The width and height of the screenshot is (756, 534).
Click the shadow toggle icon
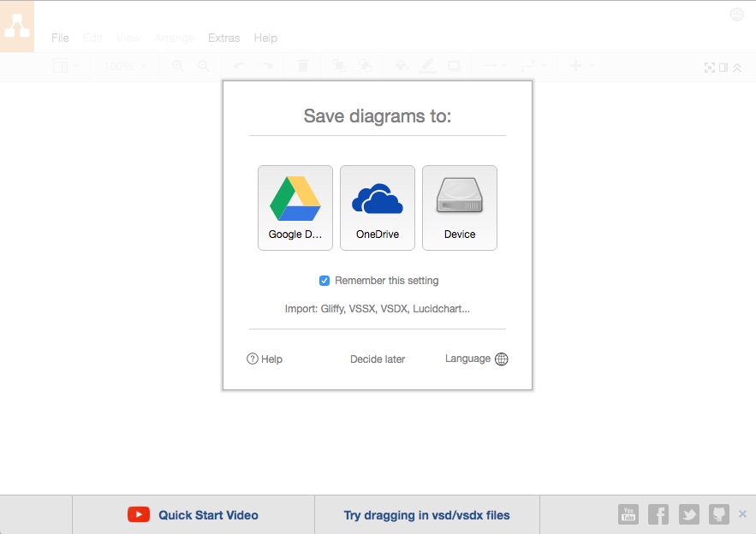[454, 66]
